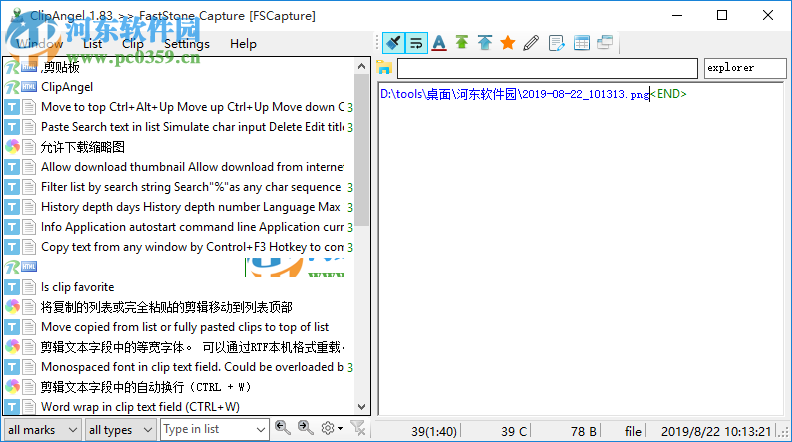Select clip 'Paste Search text in list'
Image resolution: width=792 pixels, height=442 pixels.
(x=179, y=127)
